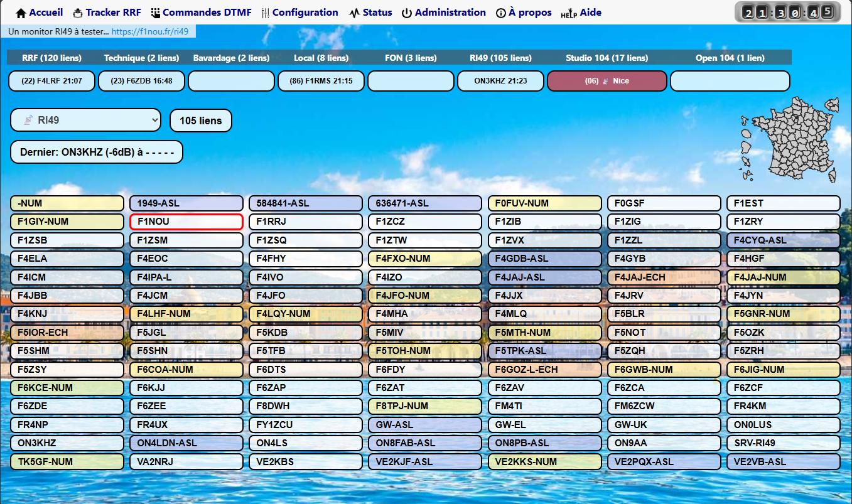Click the Administration power icon
The height and width of the screenshot is (504, 852).
tap(407, 13)
